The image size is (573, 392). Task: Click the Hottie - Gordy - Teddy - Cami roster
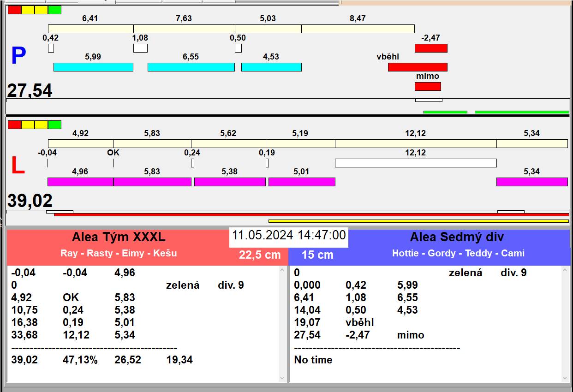click(x=458, y=253)
